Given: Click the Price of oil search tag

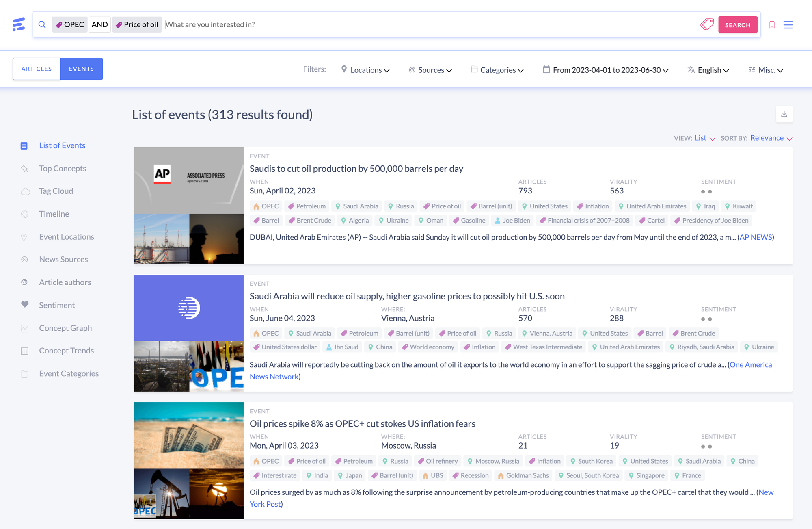Looking at the screenshot, I should [137, 24].
